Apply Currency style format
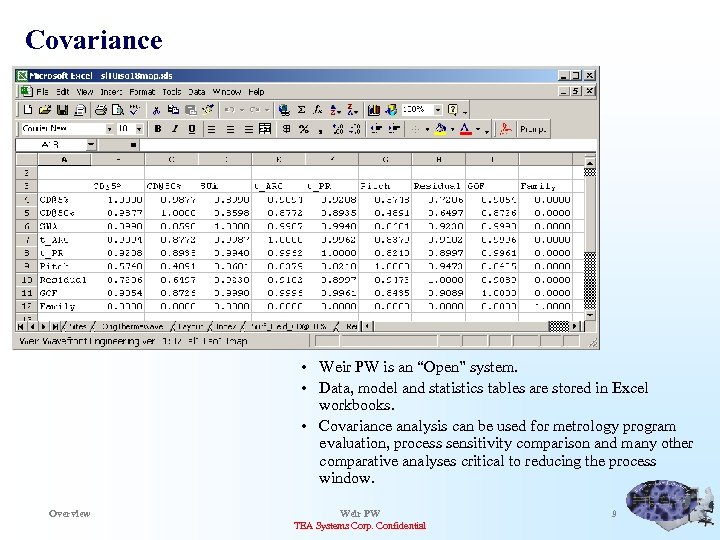Screen dimensions: 720x540 [286, 129]
